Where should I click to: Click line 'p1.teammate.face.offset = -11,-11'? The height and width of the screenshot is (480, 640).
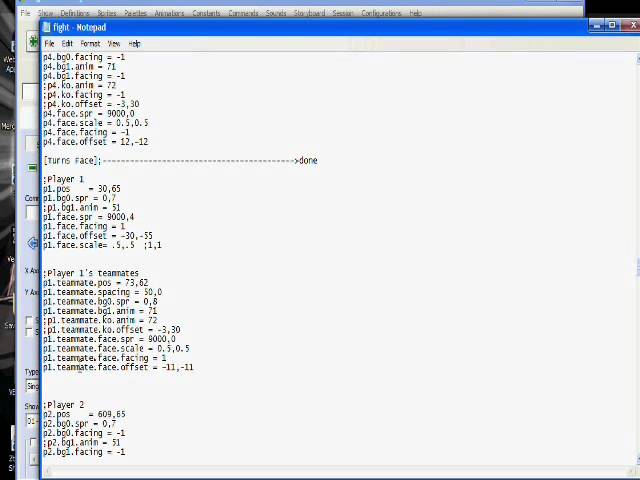[118, 367]
